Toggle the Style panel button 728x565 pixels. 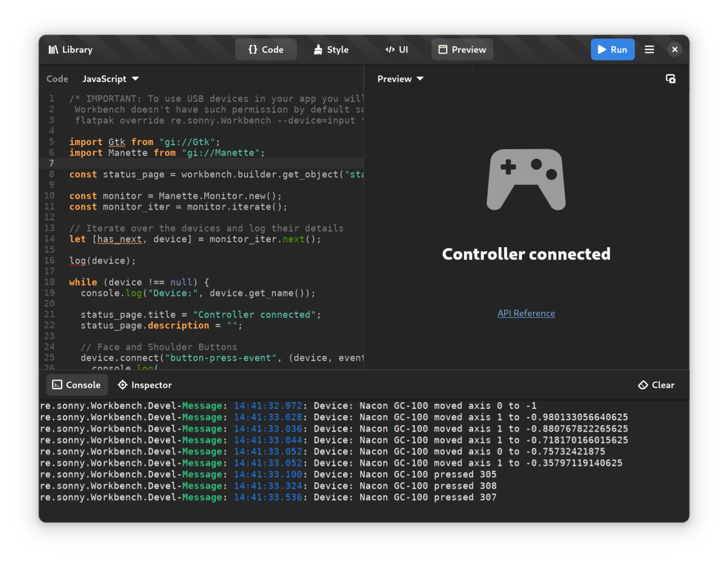coord(331,50)
